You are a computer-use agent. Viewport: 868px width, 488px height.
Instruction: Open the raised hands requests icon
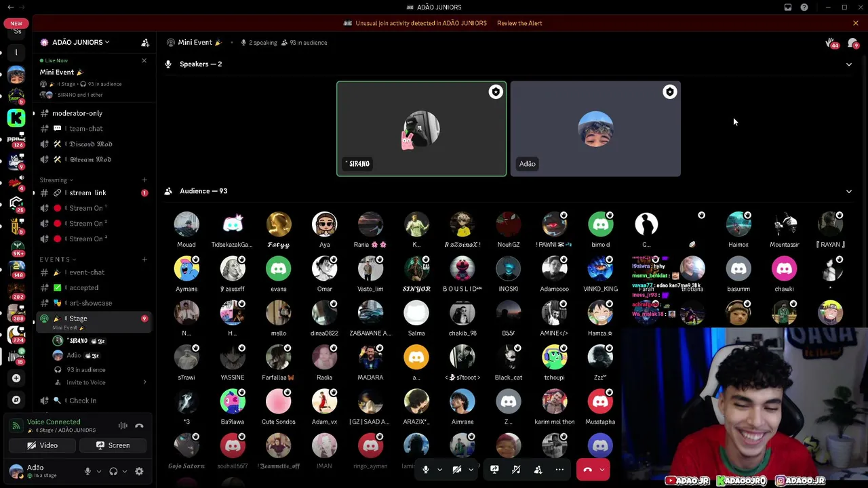pos(831,43)
